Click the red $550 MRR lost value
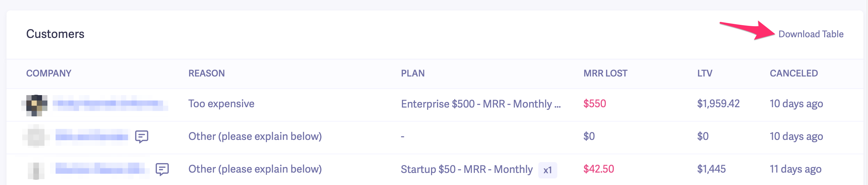Screen dimensions: 868x185 594,104
